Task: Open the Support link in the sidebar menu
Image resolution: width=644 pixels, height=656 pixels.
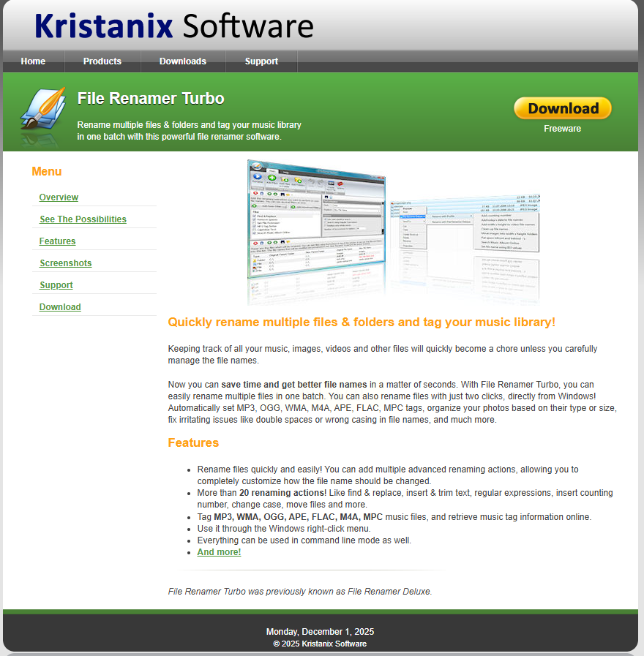Action: tap(56, 285)
